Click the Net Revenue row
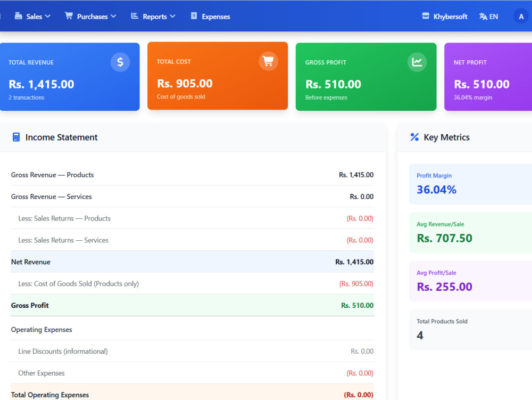 pyautogui.click(x=193, y=262)
